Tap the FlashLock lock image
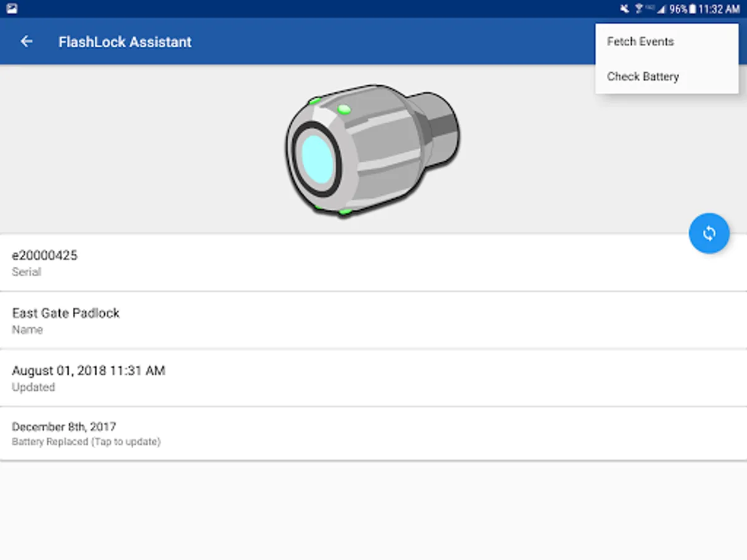The image size is (747, 560). click(x=372, y=150)
